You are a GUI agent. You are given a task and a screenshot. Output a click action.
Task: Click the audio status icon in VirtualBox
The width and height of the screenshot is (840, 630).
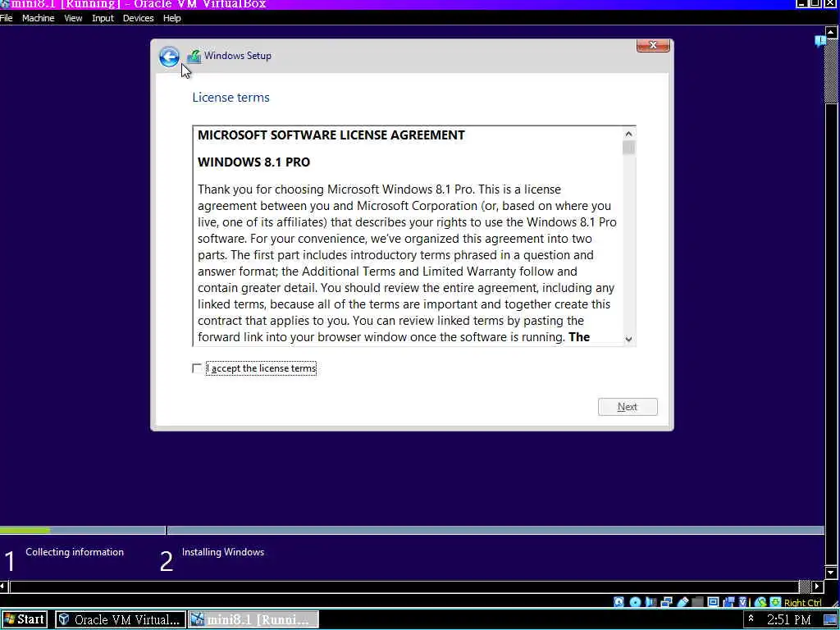651,601
